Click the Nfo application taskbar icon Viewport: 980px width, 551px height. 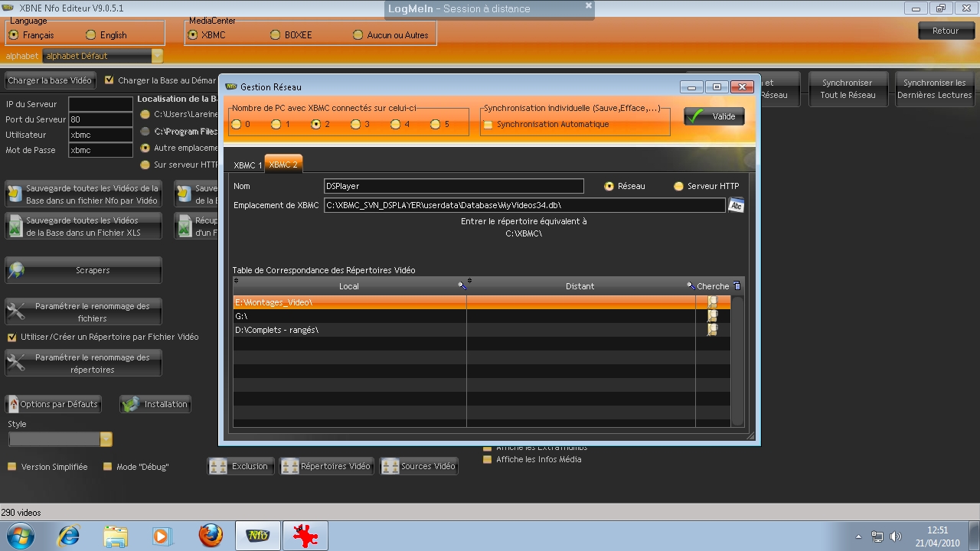258,536
